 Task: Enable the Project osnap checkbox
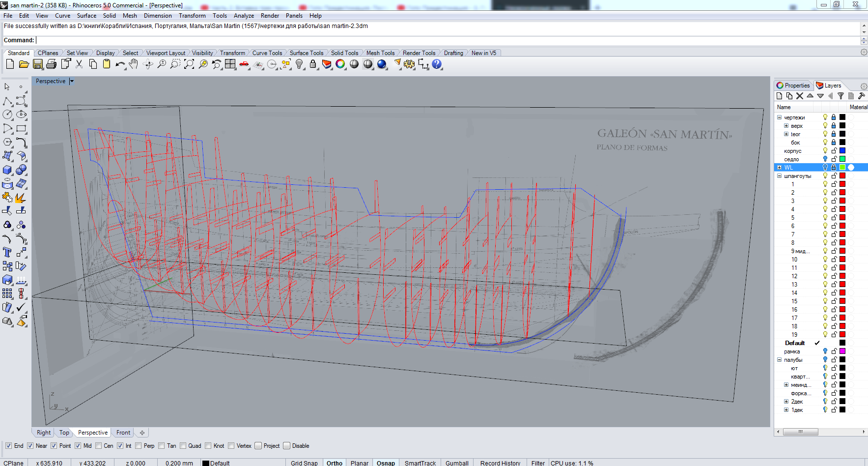pos(258,446)
